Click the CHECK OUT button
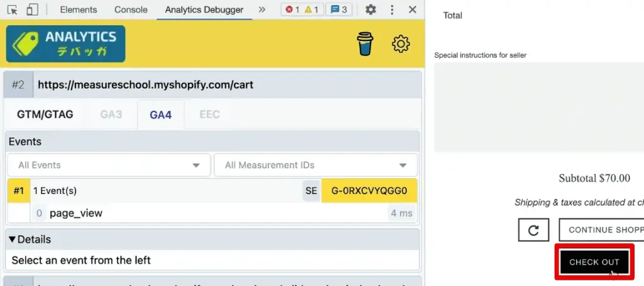644x286 pixels. [x=594, y=262]
